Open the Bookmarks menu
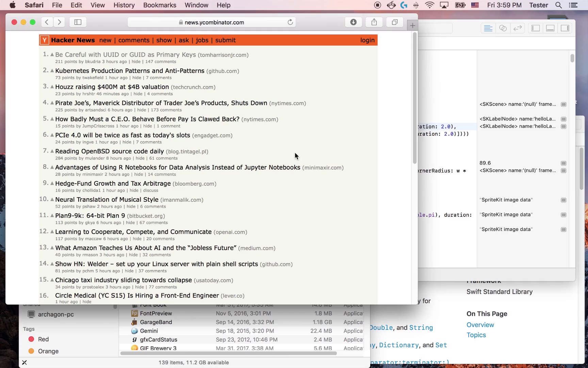The image size is (588, 368). 160,5
